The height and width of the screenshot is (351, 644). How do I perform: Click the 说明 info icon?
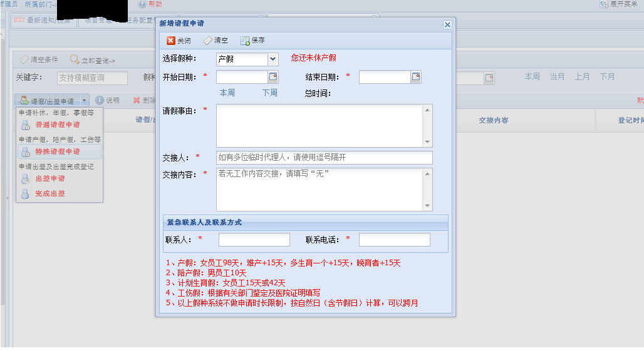(100, 100)
